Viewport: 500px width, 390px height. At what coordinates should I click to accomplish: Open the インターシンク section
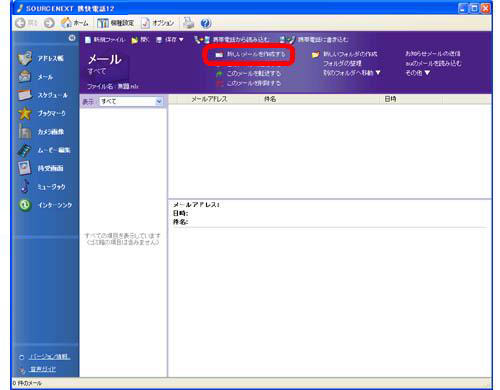pyautogui.click(x=45, y=205)
